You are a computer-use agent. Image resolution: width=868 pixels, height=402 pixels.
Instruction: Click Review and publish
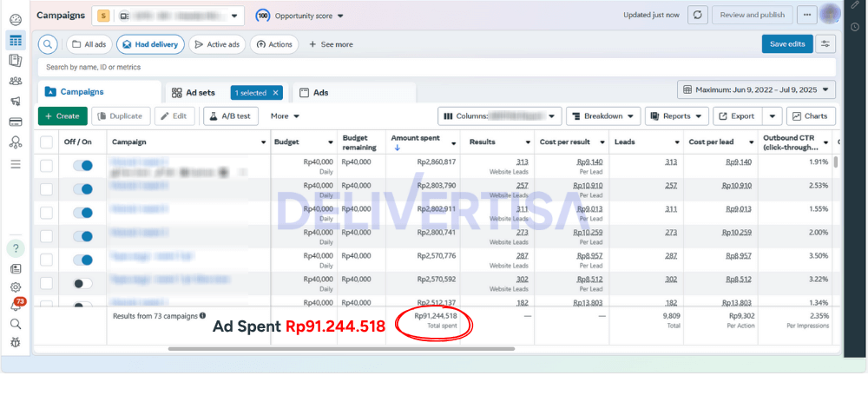752,15
